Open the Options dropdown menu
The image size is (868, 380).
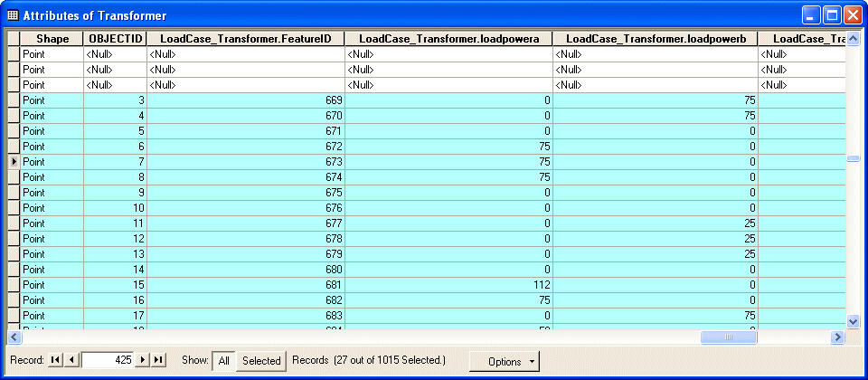504,361
